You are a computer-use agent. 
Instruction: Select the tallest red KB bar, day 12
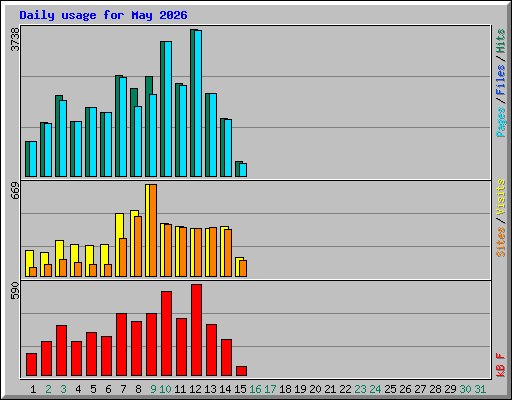(196, 330)
